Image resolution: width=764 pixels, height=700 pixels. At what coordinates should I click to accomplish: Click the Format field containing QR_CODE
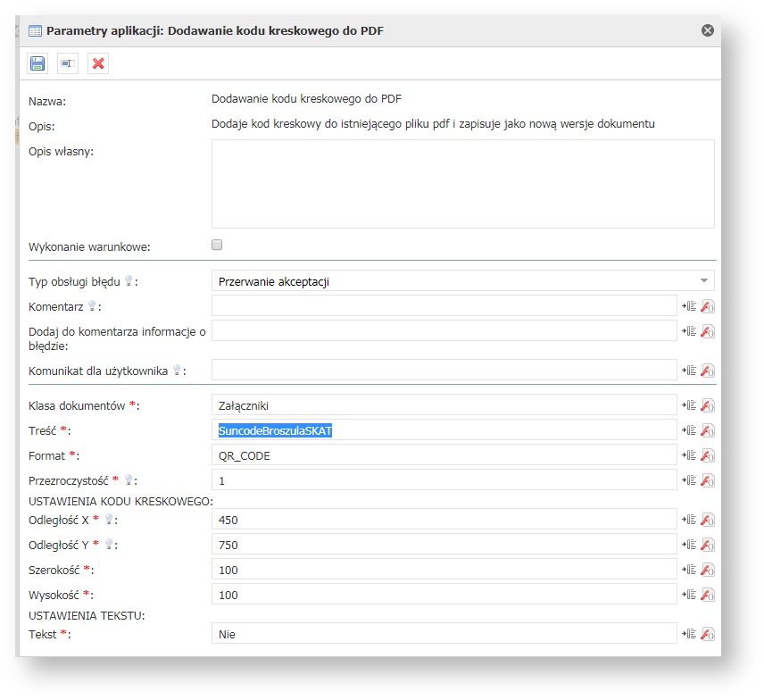point(444,455)
